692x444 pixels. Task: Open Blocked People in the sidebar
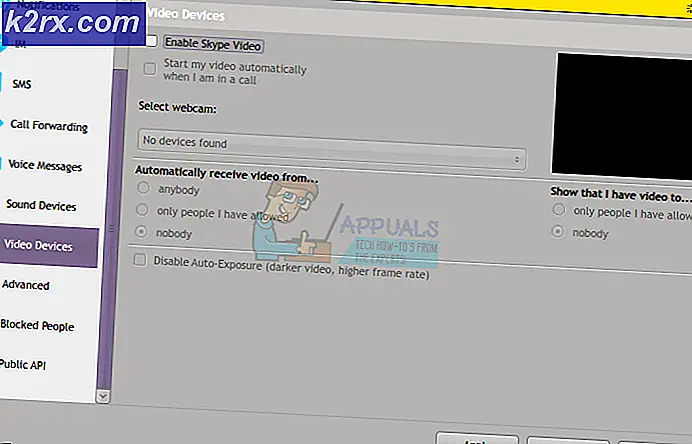[37, 325]
